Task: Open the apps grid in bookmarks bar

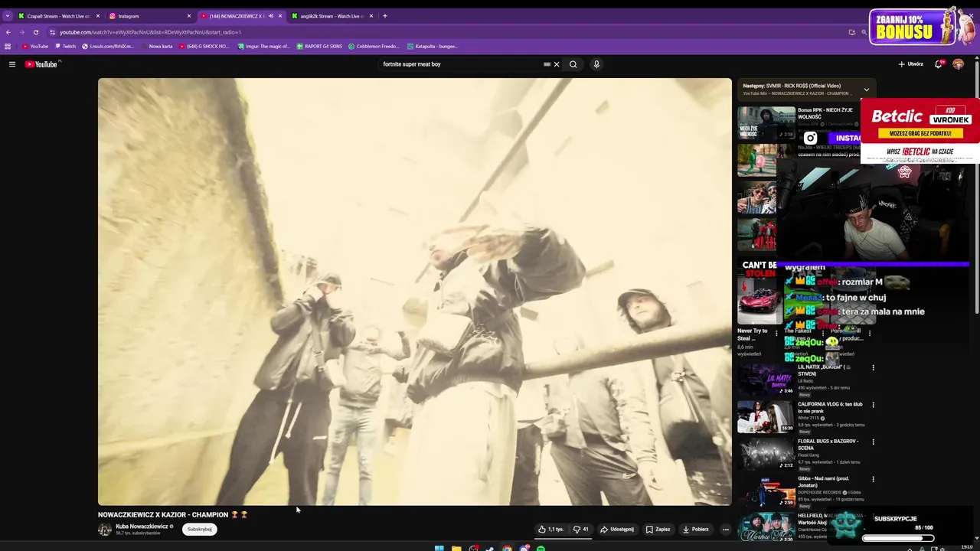Action: tap(8, 46)
